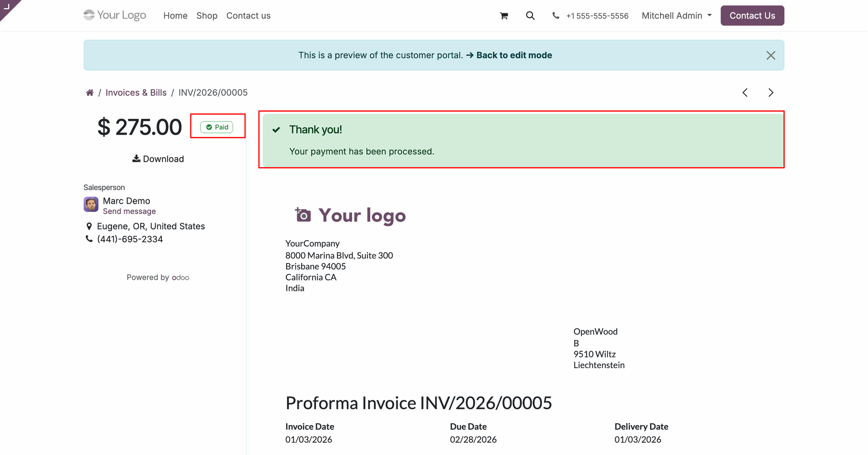This screenshot has width=868, height=455.
Task: Go to next invoice arrow
Action: 771,93
